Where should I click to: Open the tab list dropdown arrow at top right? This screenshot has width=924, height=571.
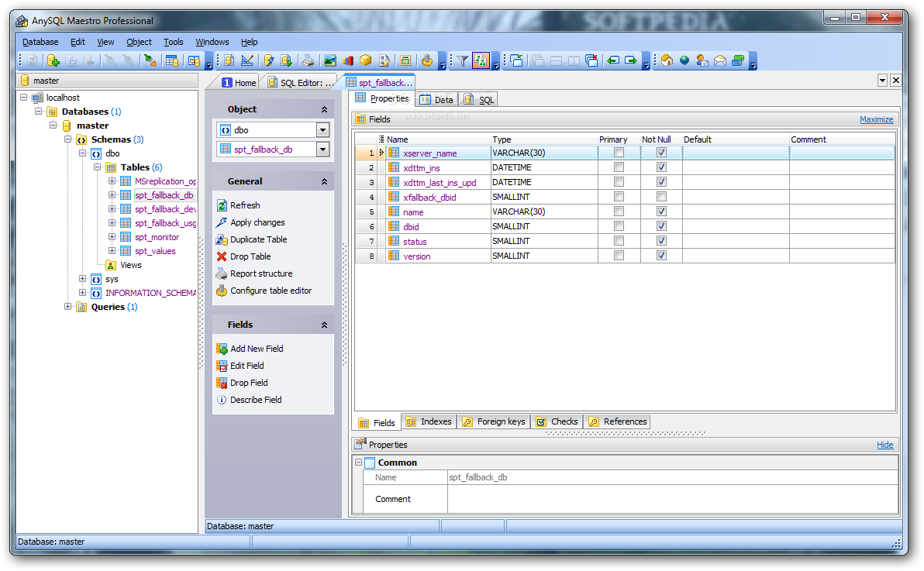click(882, 80)
